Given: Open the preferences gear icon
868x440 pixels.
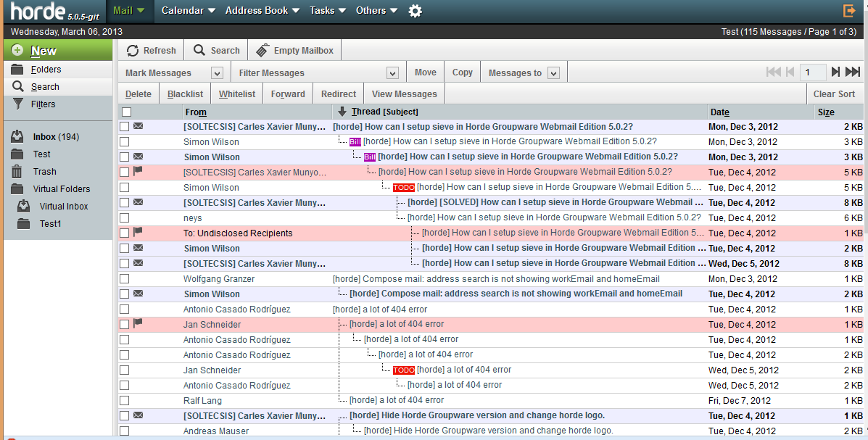Looking at the screenshot, I should [x=416, y=11].
